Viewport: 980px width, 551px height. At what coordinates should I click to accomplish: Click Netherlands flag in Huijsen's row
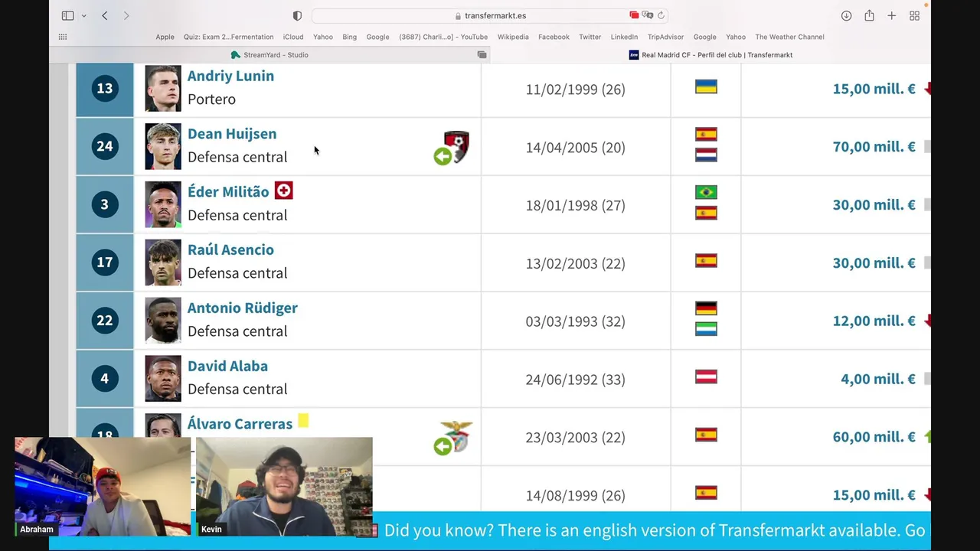(706, 155)
